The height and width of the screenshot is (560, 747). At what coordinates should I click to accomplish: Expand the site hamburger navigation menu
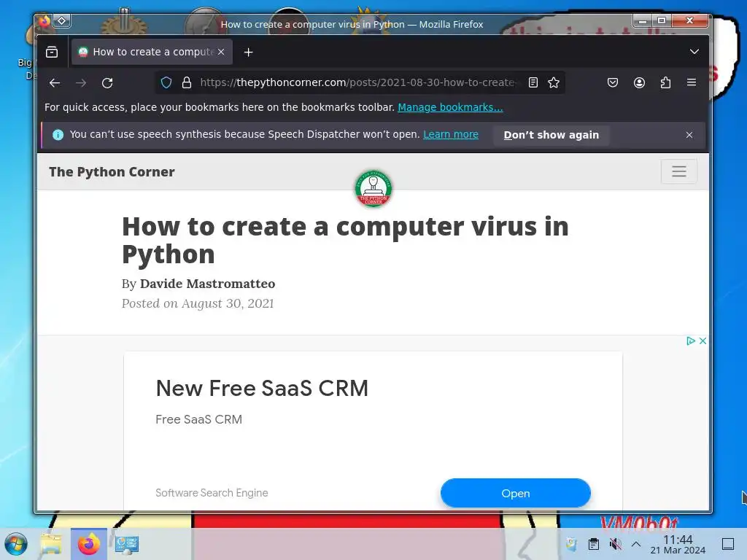[x=679, y=171]
